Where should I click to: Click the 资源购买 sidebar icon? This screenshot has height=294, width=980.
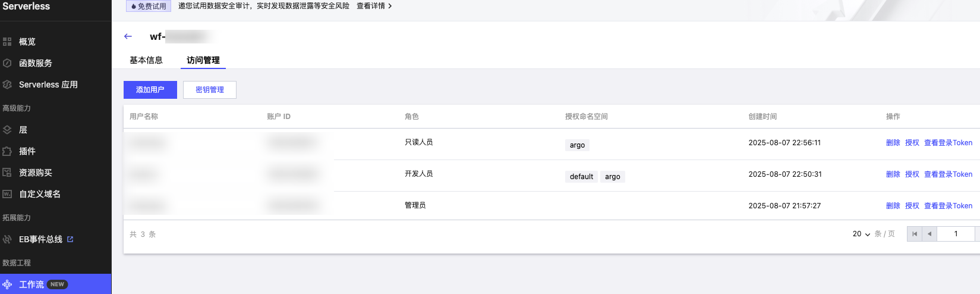pos(7,173)
